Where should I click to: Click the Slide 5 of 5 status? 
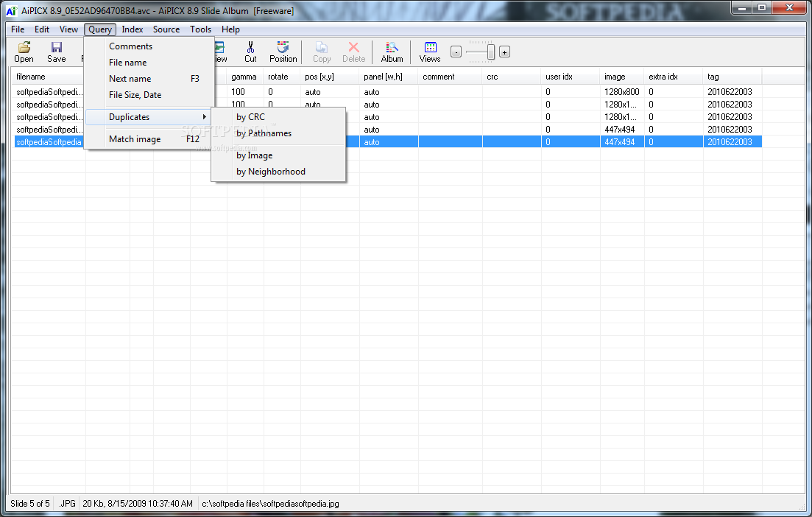point(30,504)
